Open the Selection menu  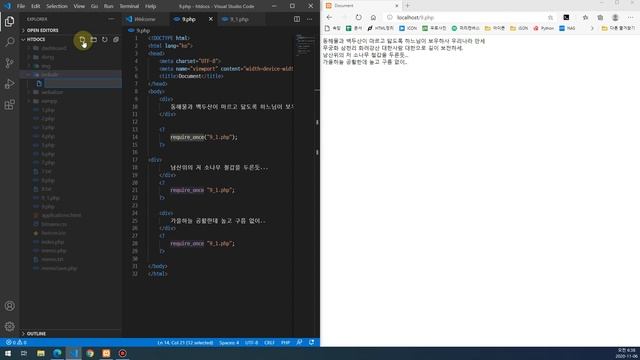point(57,6)
